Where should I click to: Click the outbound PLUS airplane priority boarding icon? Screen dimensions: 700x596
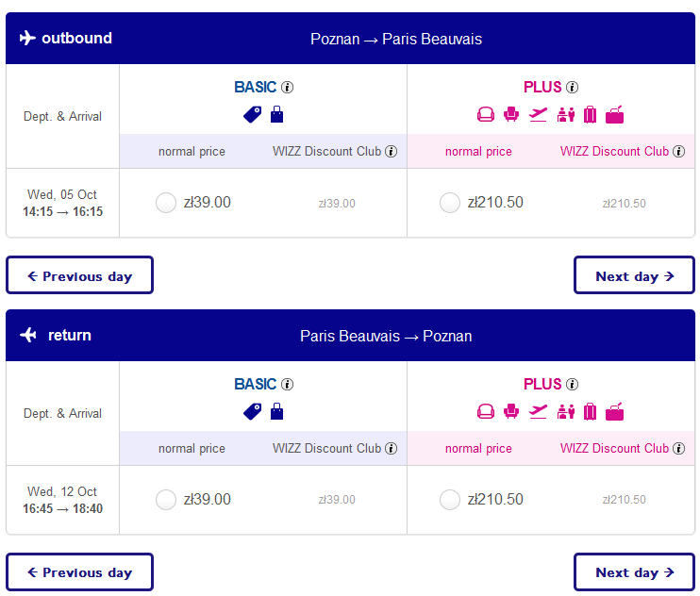(x=538, y=115)
